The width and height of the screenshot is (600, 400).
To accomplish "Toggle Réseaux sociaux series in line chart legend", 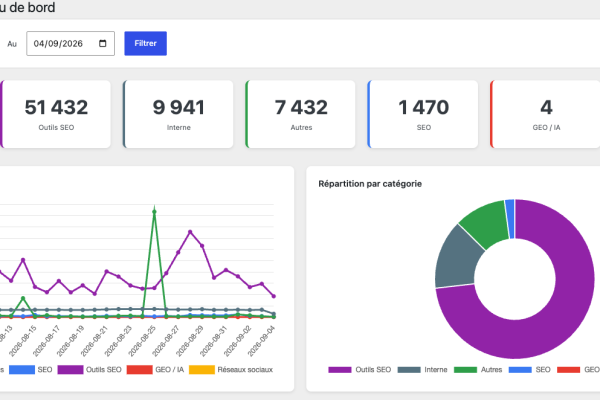I will (x=231, y=370).
